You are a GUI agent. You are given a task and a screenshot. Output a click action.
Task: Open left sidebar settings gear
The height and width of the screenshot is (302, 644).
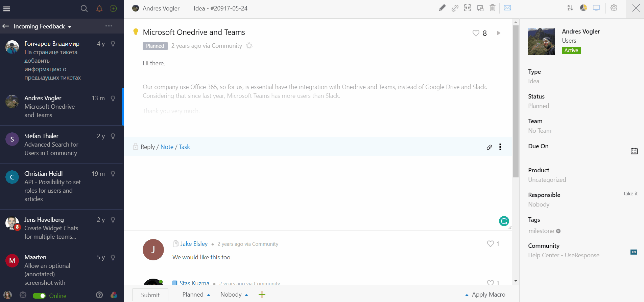[23, 295]
